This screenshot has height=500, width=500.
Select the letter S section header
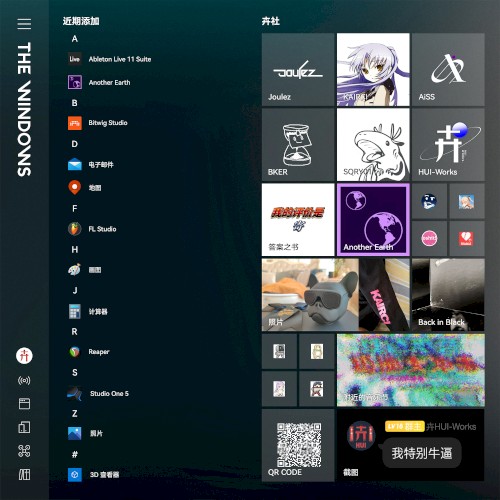coord(75,372)
